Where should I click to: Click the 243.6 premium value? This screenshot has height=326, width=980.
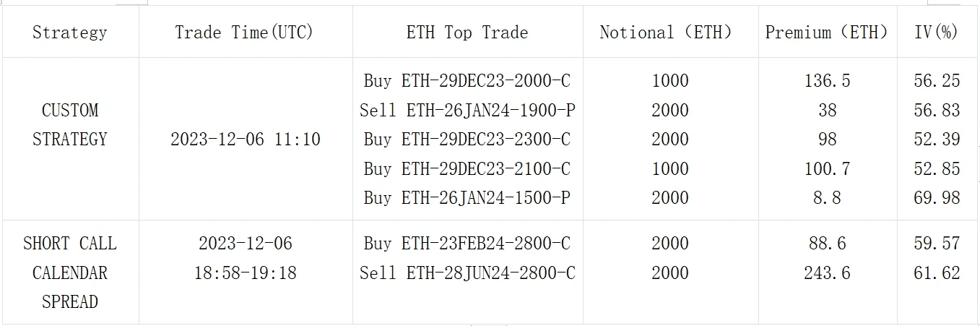point(827,273)
